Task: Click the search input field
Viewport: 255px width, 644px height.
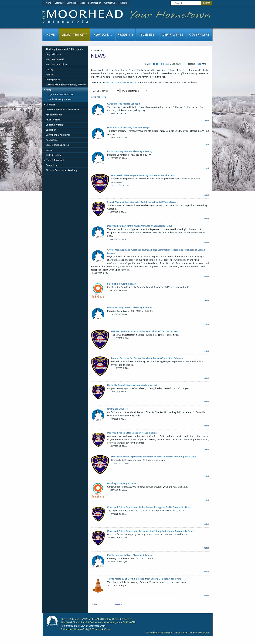Action: pyautogui.click(x=186, y=3)
